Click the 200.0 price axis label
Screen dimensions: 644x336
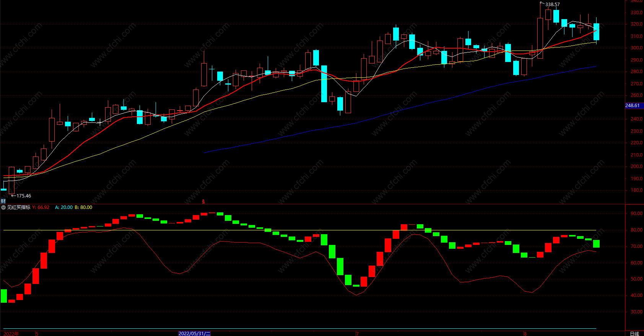click(637, 166)
